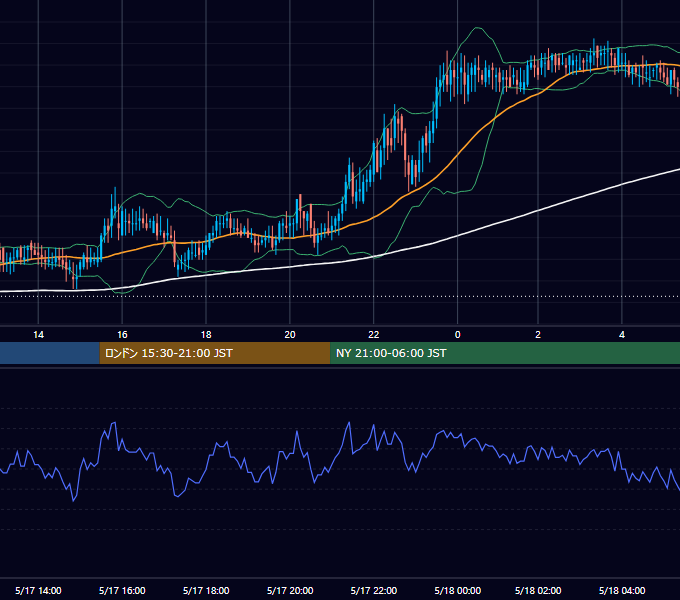Viewport: 680px width, 600px height.
Task: Click the 14 hour label on price chart axis
Action: coord(38,335)
